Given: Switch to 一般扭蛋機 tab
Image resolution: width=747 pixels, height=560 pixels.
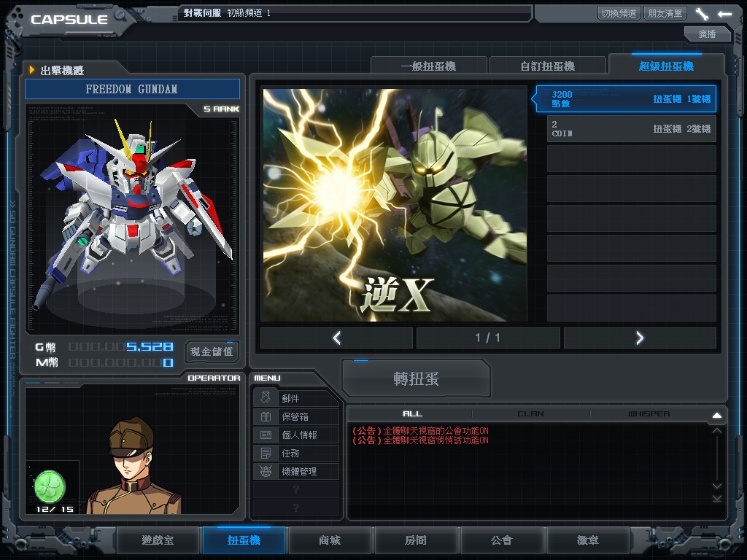Looking at the screenshot, I should coord(429,66).
